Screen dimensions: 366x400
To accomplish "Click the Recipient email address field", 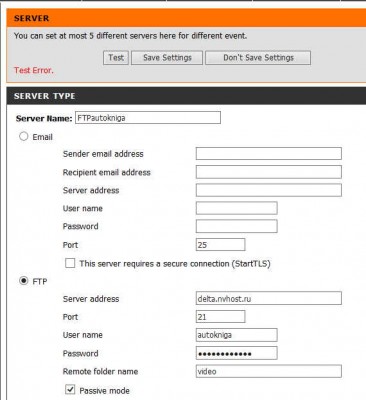I will click(269, 172).
